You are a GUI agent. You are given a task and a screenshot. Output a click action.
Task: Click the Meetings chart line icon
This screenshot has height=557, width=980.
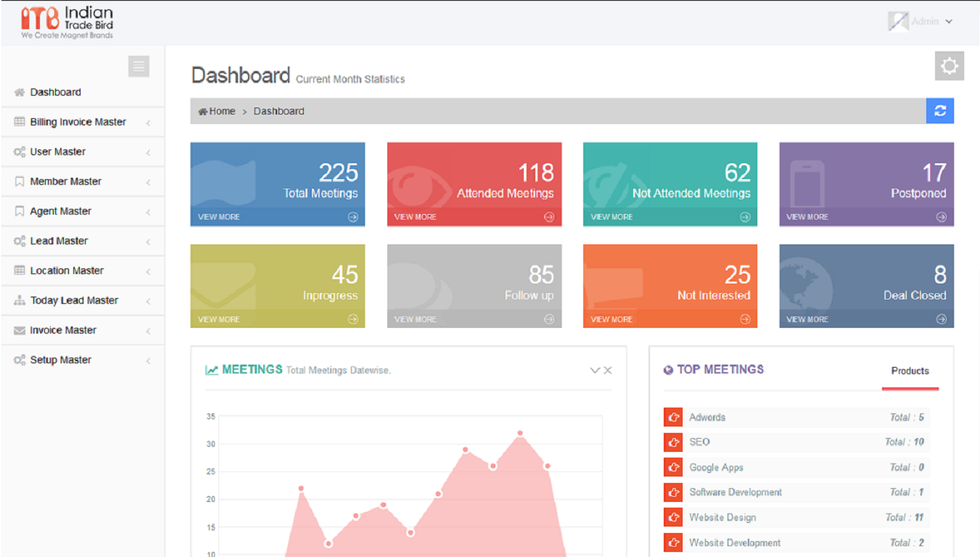click(212, 370)
